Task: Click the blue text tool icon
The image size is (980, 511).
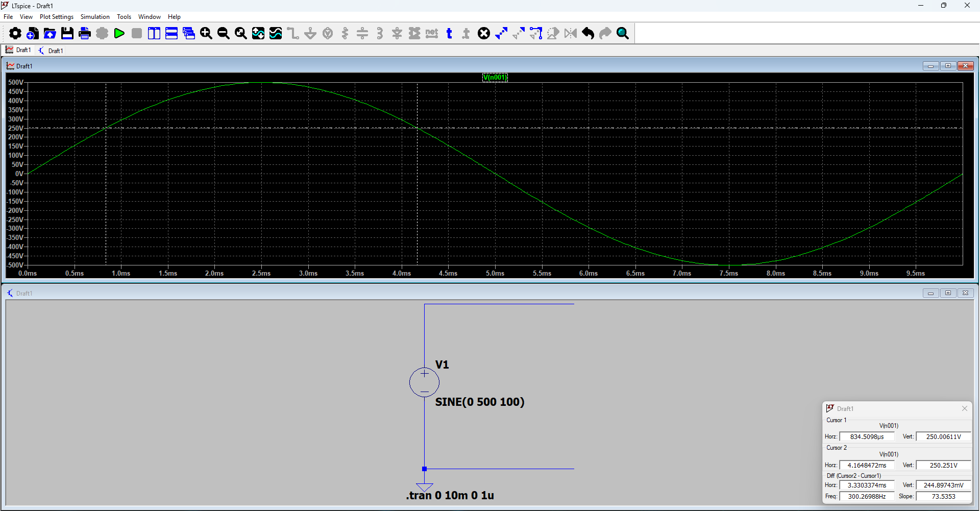Action: point(449,34)
